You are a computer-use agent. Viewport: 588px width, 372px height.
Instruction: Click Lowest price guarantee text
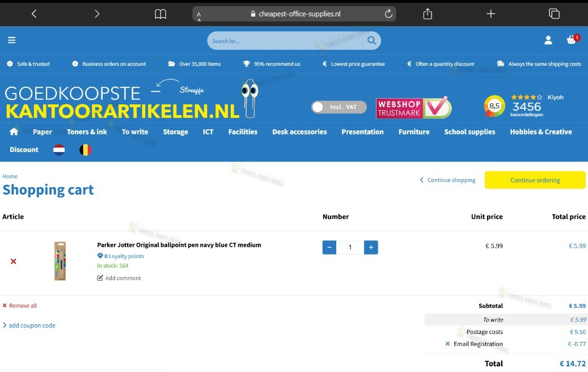358,64
